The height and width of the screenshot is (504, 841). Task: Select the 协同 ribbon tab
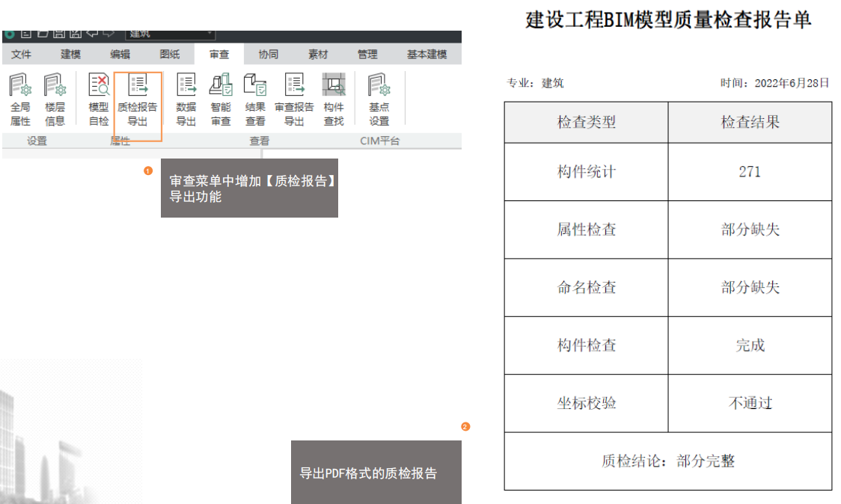pos(269,55)
